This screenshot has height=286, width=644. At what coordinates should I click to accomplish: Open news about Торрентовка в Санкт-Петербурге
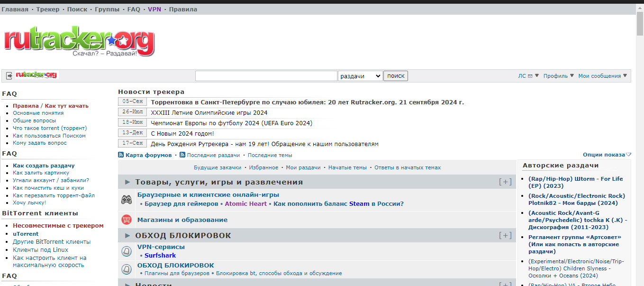coord(307,102)
